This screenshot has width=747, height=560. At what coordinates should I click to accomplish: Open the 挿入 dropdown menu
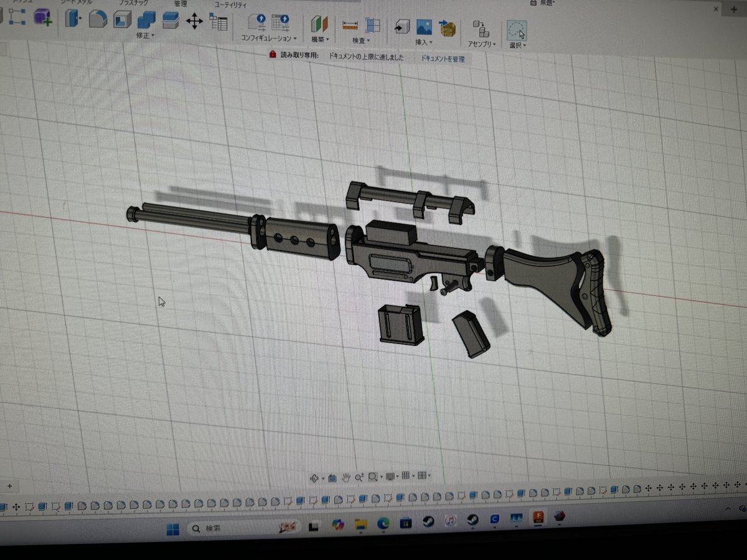[424, 42]
